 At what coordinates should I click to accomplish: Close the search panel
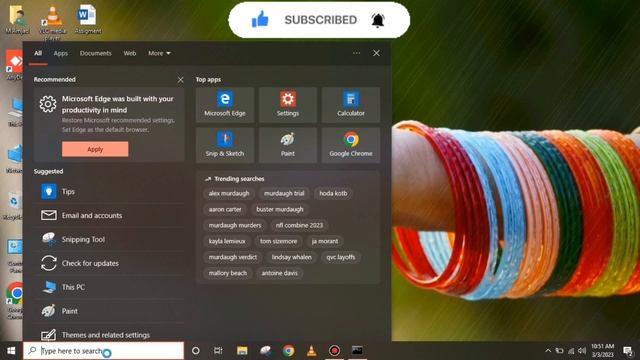pyautogui.click(x=376, y=53)
